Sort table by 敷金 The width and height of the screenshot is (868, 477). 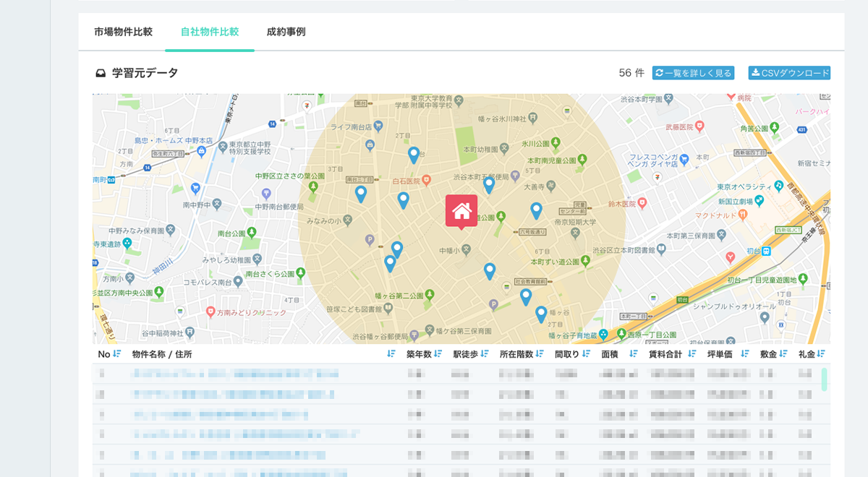click(783, 354)
